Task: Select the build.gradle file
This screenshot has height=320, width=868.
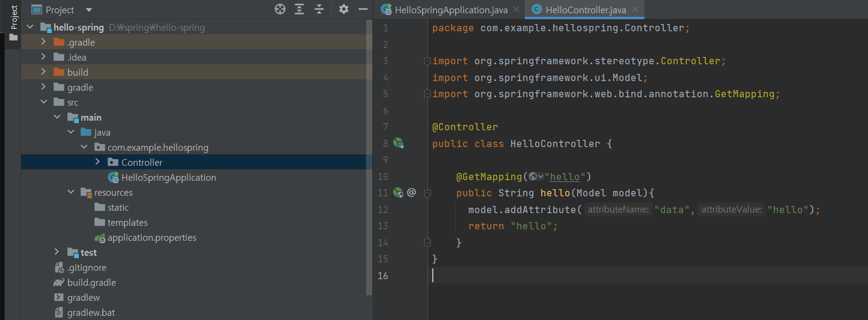Action: (x=92, y=283)
